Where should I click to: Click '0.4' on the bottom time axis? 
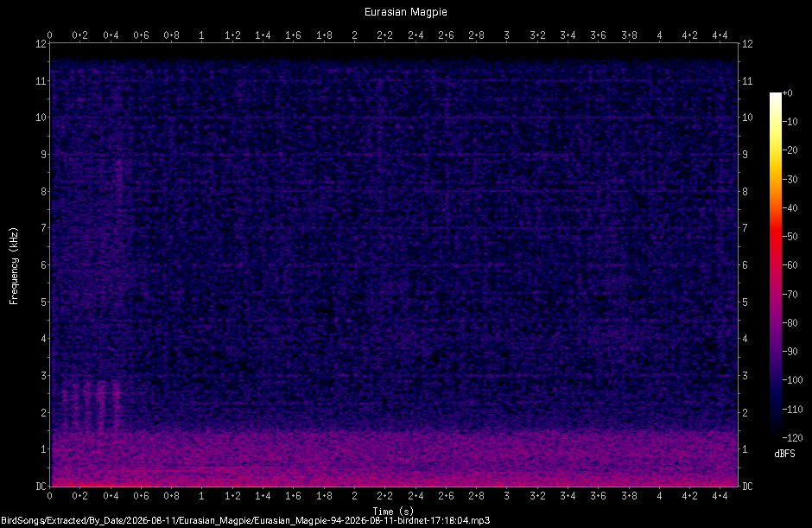[111, 496]
